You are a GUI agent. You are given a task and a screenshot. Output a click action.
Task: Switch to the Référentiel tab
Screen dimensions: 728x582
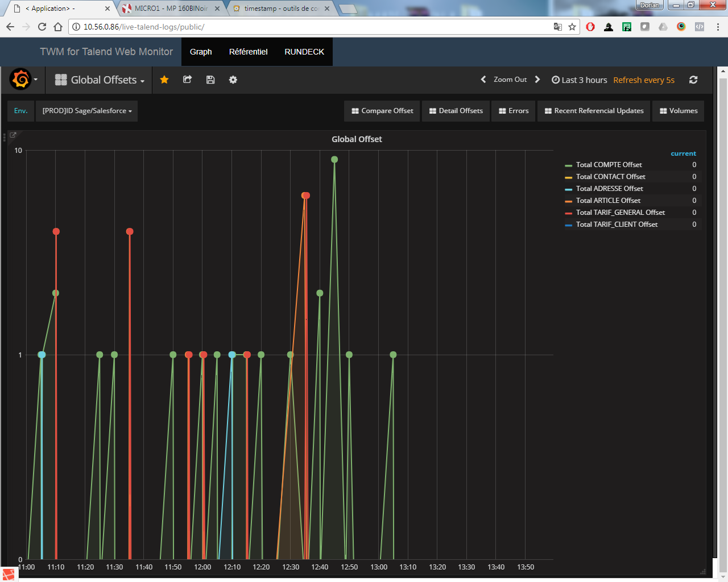[x=248, y=52]
